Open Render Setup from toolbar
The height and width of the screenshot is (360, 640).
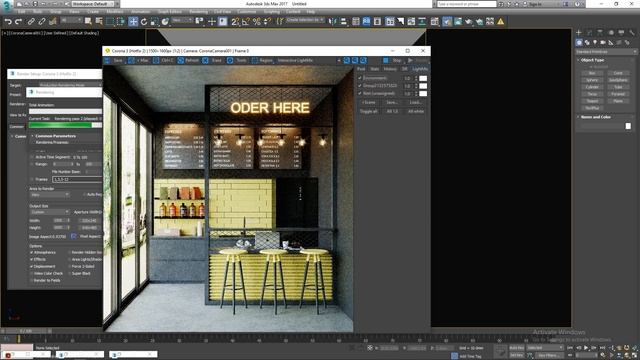click(447, 21)
